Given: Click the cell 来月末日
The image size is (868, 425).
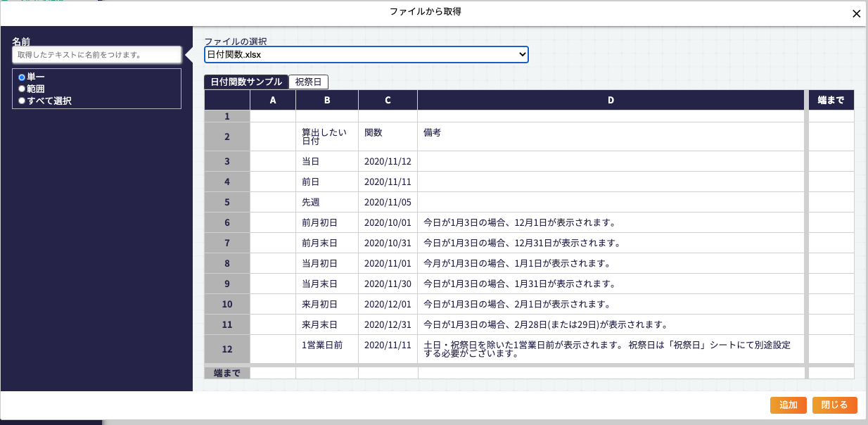Looking at the screenshot, I should pos(327,324).
